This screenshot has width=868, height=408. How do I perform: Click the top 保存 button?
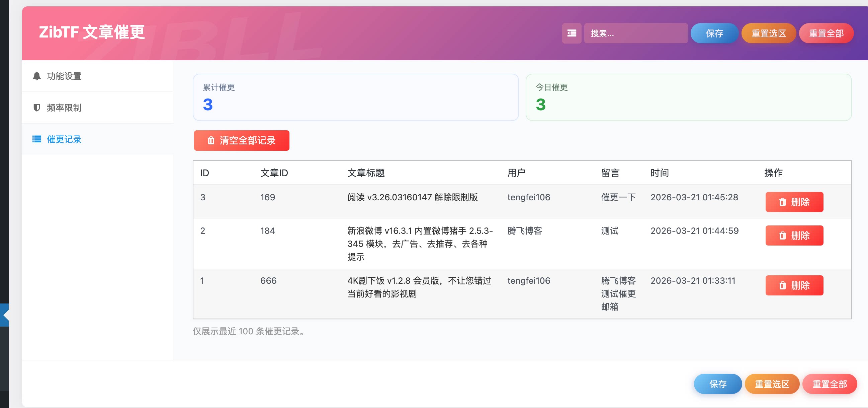tap(714, 33)
